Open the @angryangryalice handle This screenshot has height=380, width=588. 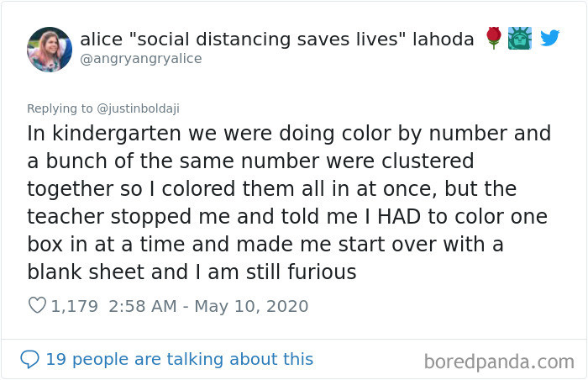[141, 59]
